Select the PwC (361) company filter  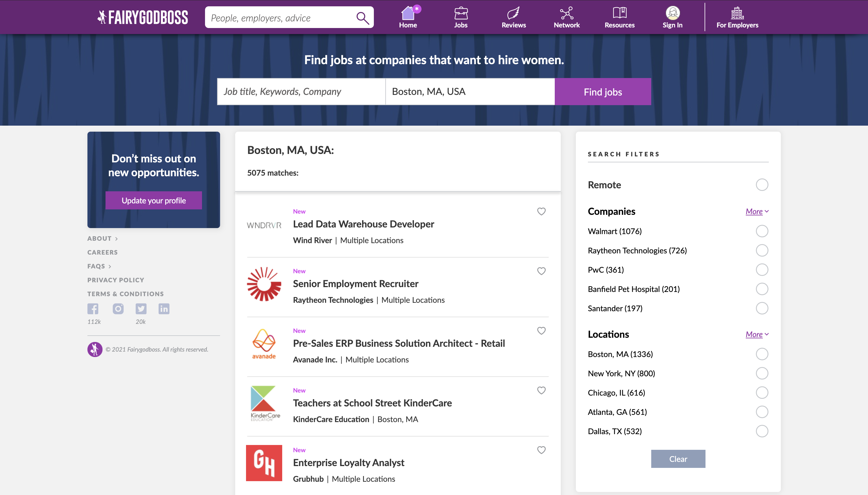pos(762,270)
